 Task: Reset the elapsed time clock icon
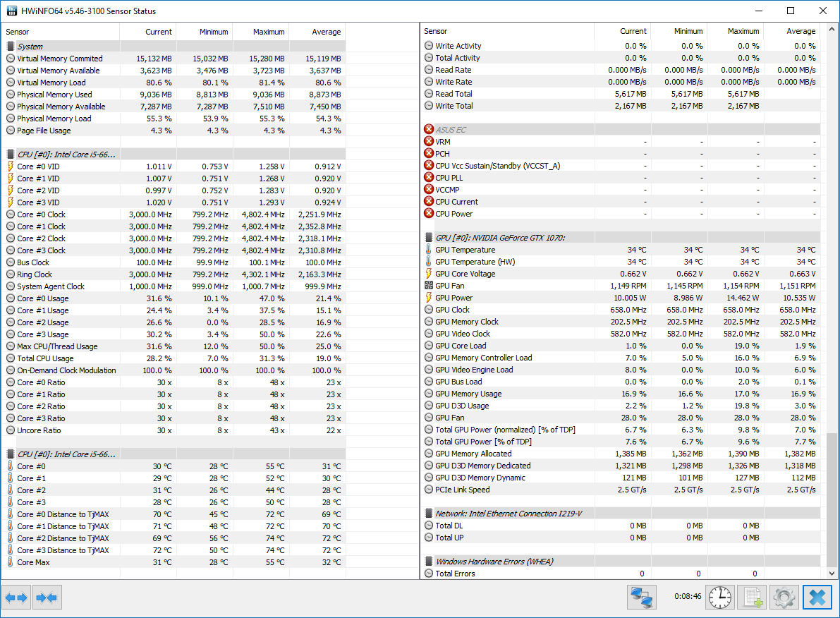719,598
